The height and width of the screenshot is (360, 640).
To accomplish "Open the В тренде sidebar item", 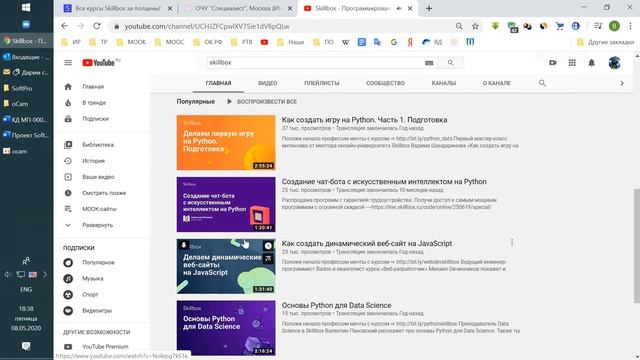I will click(x=94, y=103).
